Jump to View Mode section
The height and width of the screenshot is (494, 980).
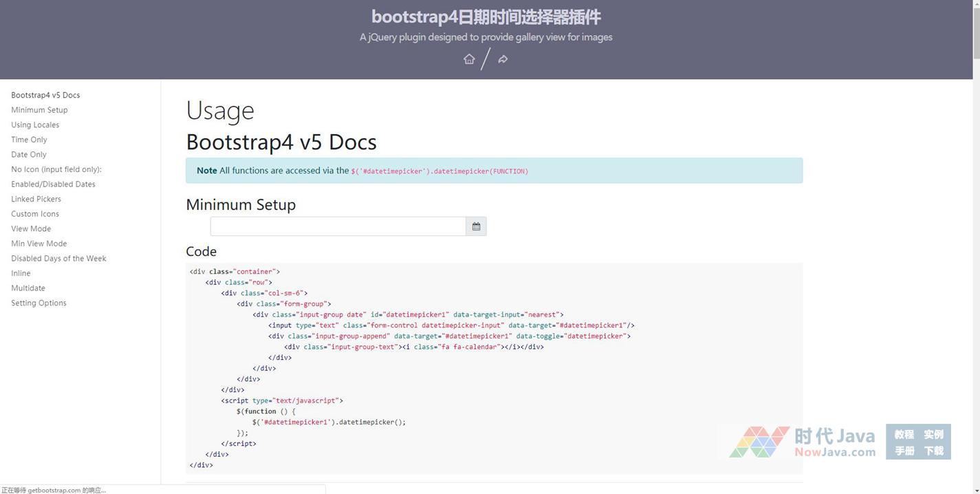[31, 228]
